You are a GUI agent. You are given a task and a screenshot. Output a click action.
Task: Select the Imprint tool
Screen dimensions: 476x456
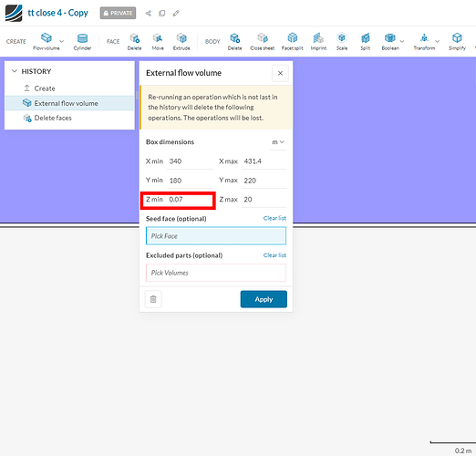point(318,41)
